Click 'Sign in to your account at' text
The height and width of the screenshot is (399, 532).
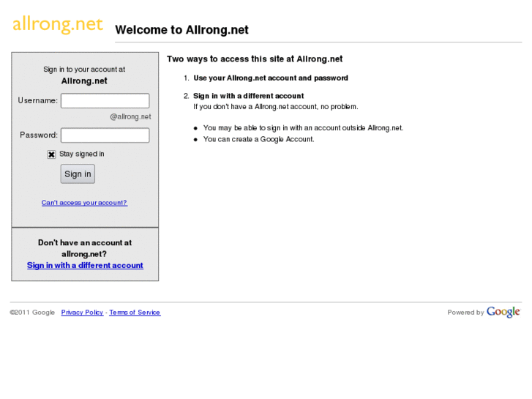point(84,70)
